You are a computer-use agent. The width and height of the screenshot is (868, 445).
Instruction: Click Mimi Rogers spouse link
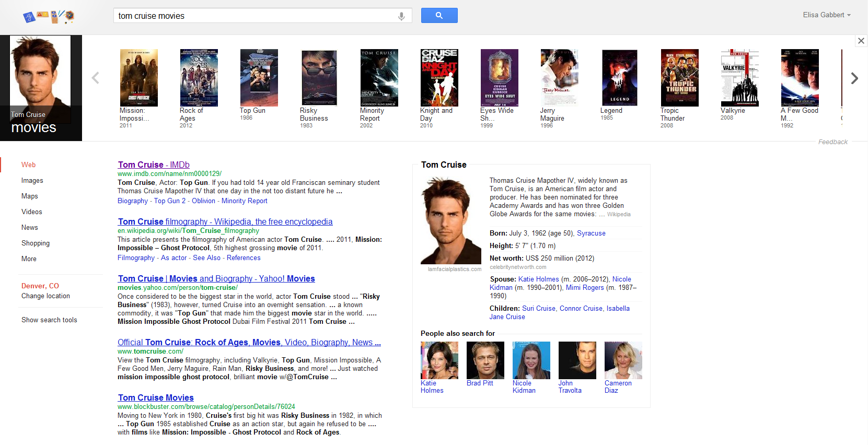coord(585,287)
